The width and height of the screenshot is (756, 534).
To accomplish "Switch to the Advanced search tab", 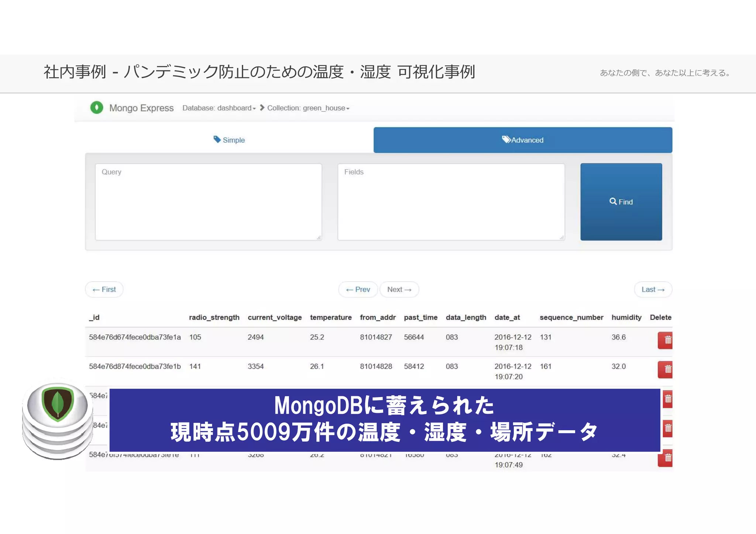I will click(x=523, y=140).
